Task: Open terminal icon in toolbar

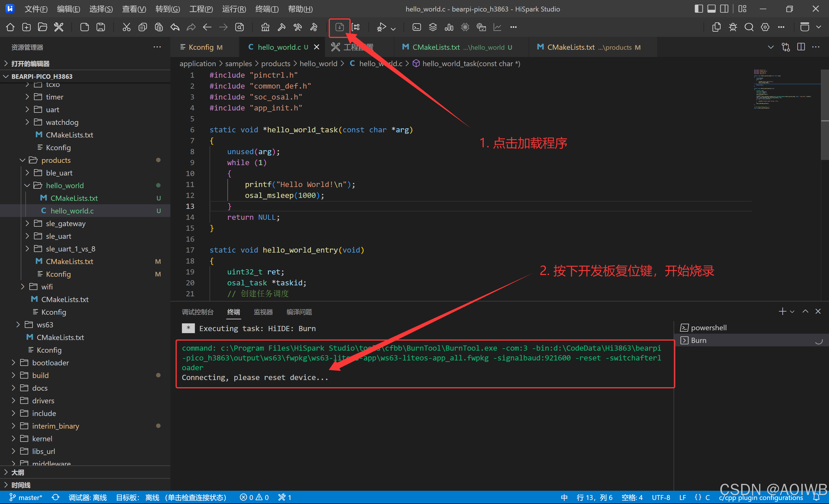Action: (x=417, y=27)
